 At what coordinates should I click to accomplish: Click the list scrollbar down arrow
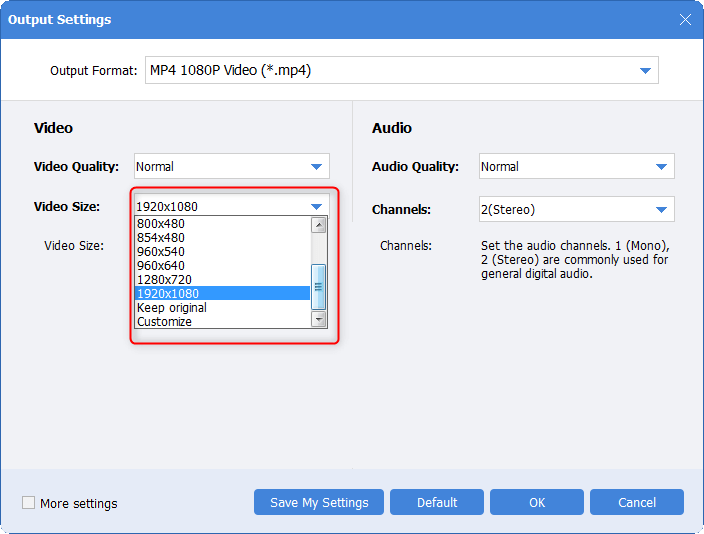pyautogui.click(x=319, y=320)
